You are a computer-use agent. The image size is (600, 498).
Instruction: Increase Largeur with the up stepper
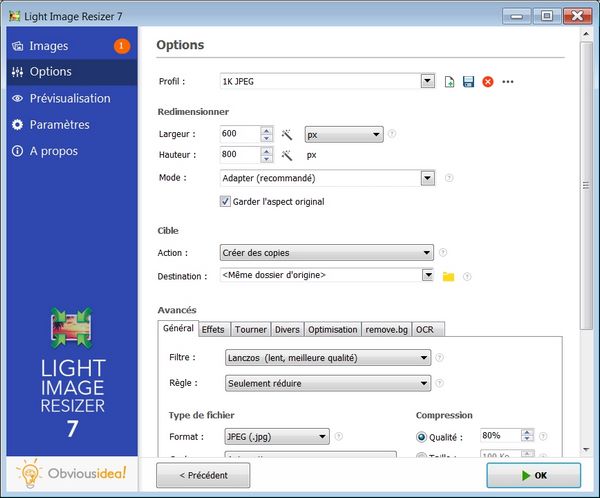click(267, 131)
